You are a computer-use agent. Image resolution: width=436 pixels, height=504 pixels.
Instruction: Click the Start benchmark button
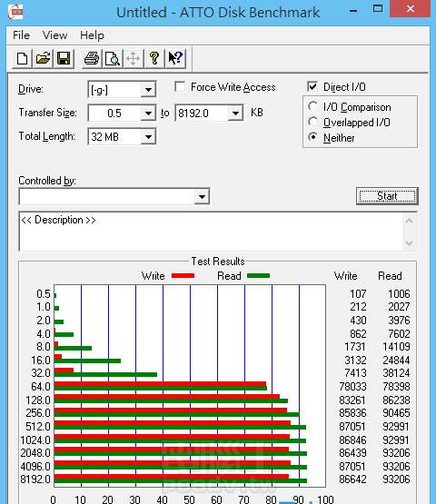click(x=387, y=196)
